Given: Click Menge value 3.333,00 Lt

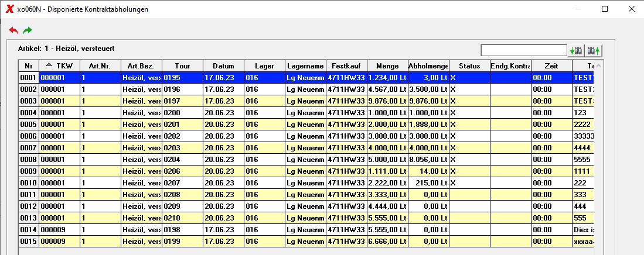Looking at the screenshot, I should (x=387, y=195).
